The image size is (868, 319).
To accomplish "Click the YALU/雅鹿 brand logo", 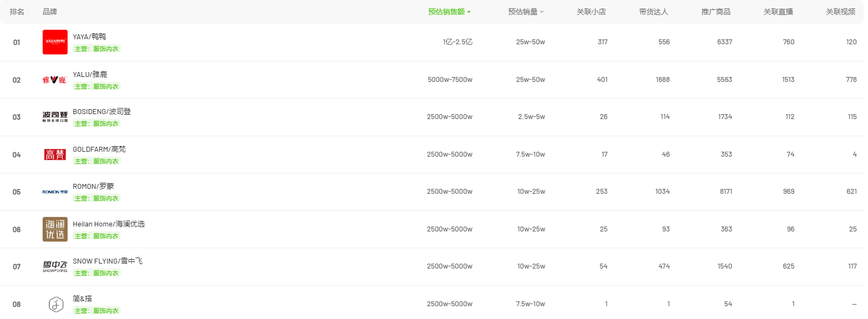I will pos(55,80).
